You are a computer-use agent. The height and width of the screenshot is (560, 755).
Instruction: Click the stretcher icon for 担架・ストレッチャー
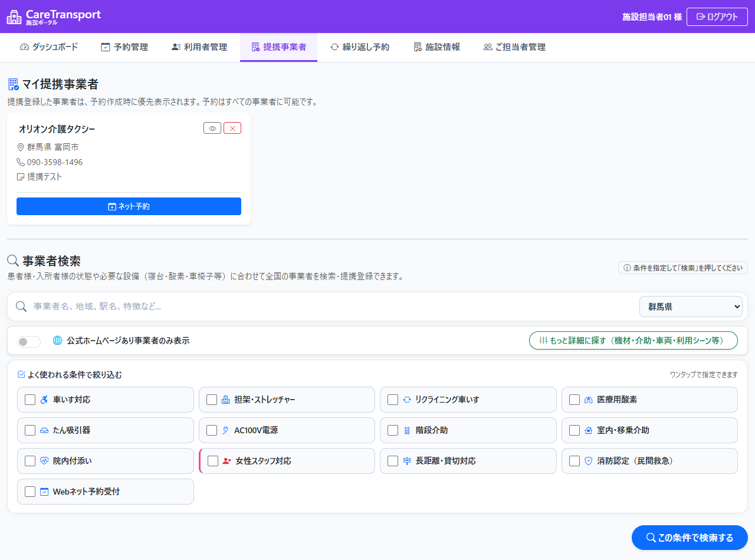(225, 400)
